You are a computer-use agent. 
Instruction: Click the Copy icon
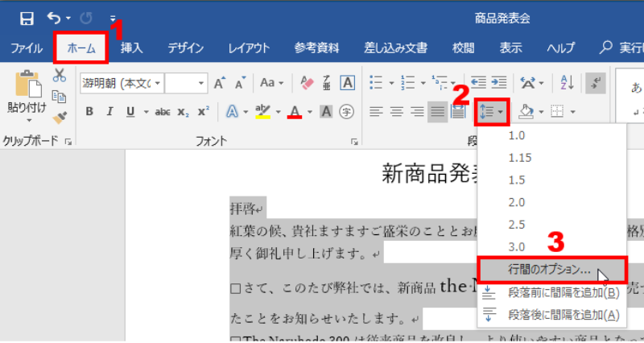(59, 97)
